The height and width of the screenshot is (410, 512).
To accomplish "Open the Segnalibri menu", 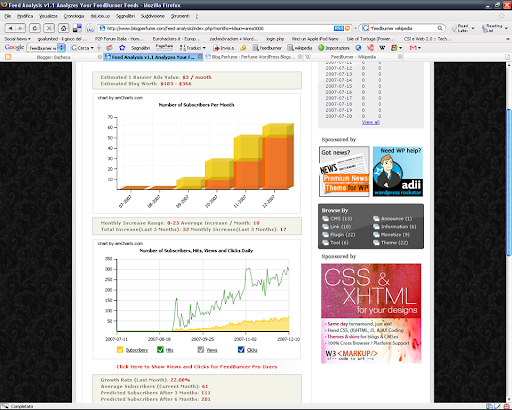I will coord(125,16).
